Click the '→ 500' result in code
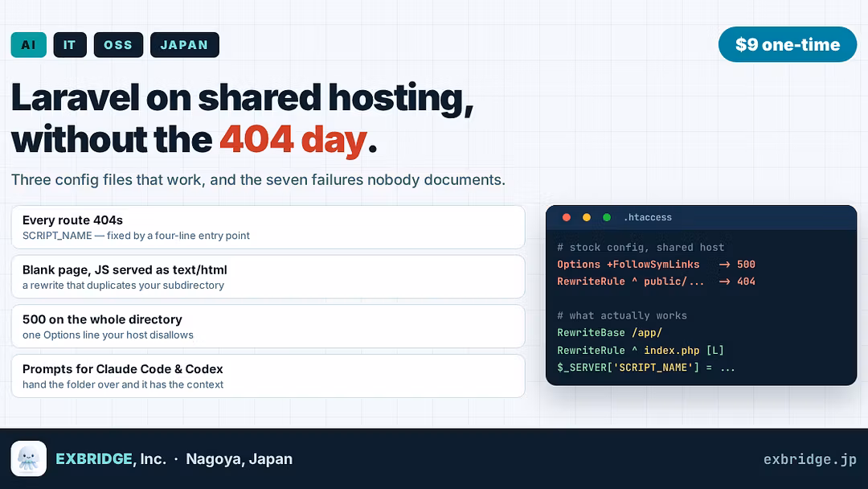 (x=737, y=265)
